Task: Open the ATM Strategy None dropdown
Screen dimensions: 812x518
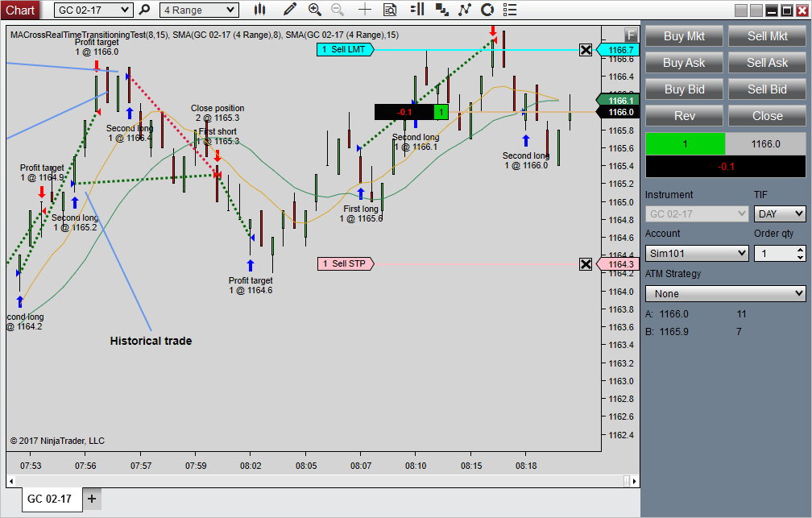Action: 726,294
